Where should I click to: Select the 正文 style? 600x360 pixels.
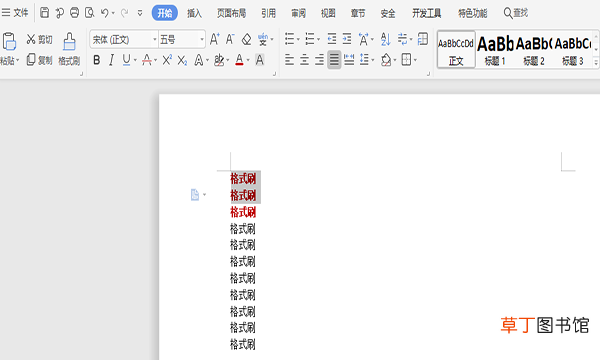click(456, 49)
